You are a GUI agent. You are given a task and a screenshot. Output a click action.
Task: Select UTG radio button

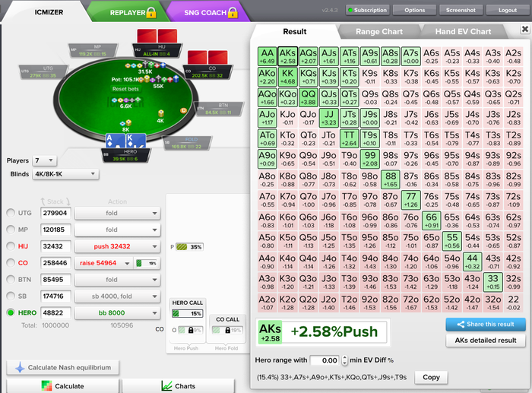pos(11,213)
